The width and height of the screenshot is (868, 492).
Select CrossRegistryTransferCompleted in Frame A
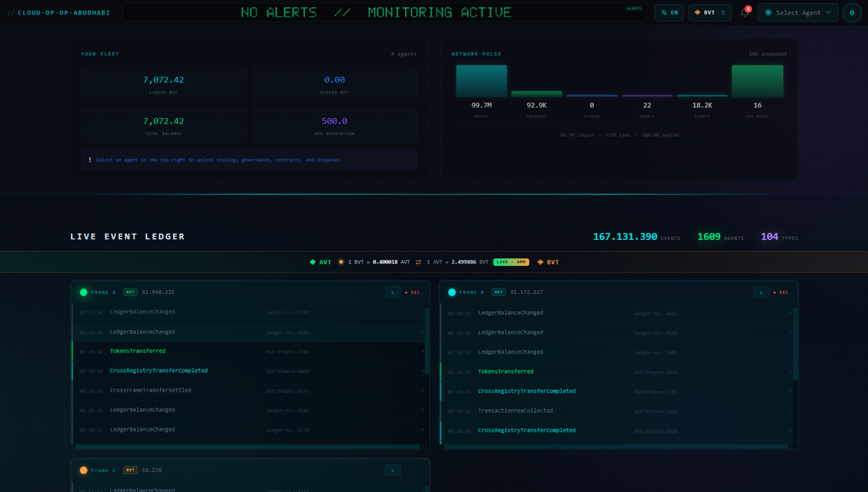[x=159, y=371]
